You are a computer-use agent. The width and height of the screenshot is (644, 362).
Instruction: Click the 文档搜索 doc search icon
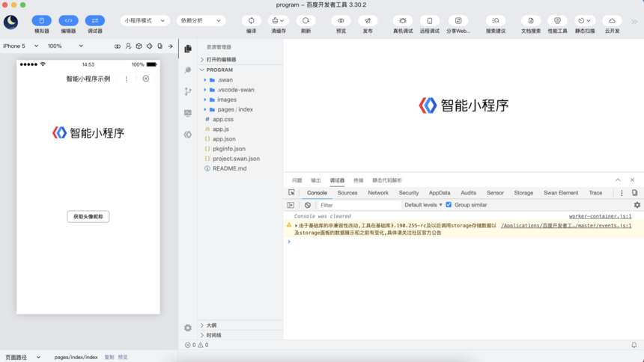pyautogui.click(x=531, y=20)
